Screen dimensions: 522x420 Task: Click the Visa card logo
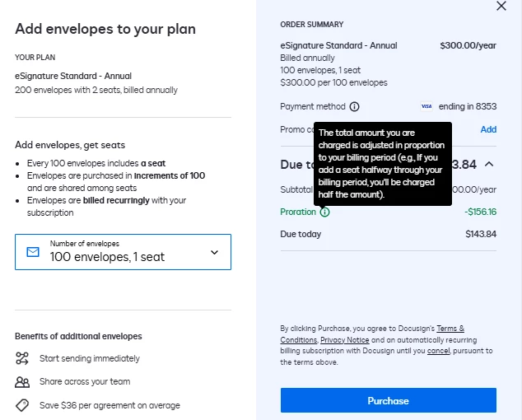coord(426,106)
